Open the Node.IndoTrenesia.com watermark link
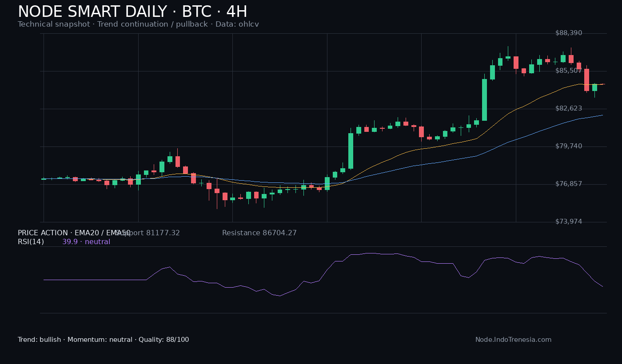Viewport: 622px width, 364px height. [x=513, y=340]
